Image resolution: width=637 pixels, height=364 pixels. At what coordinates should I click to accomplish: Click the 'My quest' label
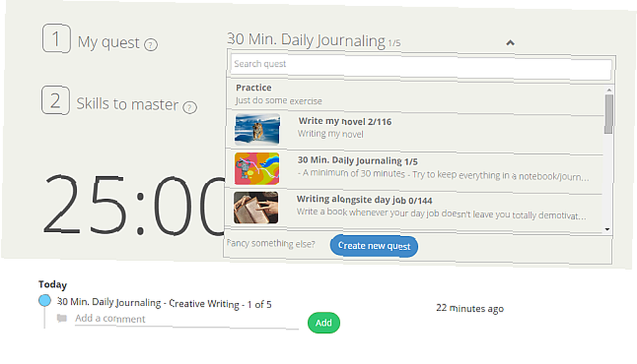pyautogui.click(x=108, y=42)
